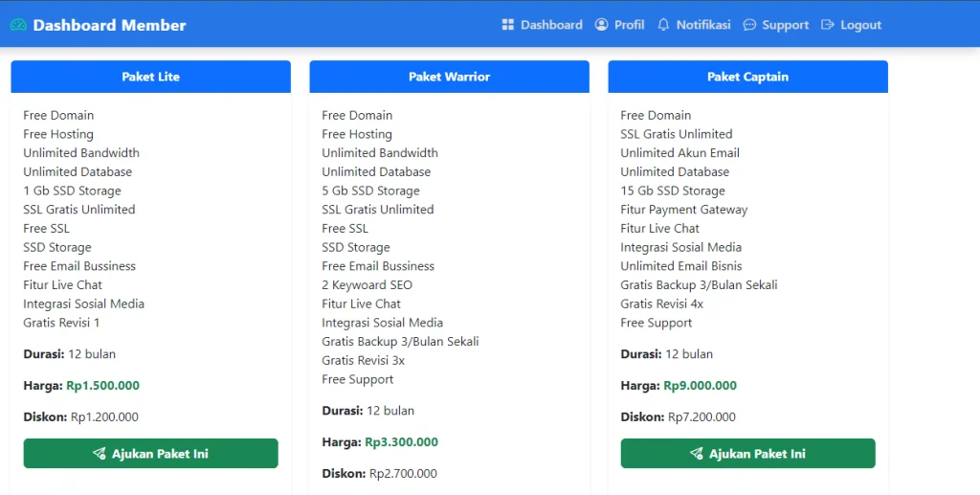This screenshot has width=980, height=495.
Task: Click the speedometer logo icon in navbar
Action: click(18, 25)
